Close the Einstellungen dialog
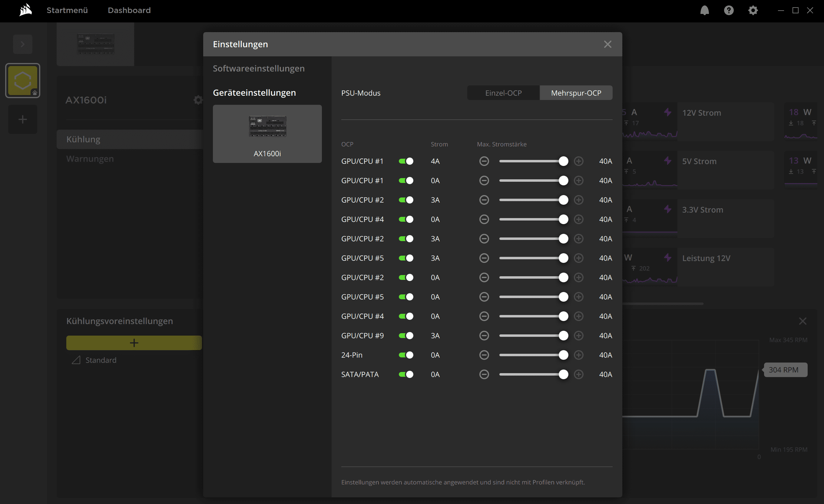This screenshot has height=504, width=824. click(607, 44)
